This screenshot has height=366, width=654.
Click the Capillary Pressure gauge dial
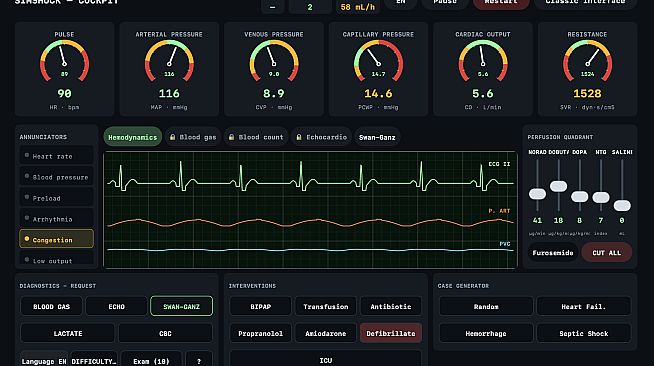378,60
